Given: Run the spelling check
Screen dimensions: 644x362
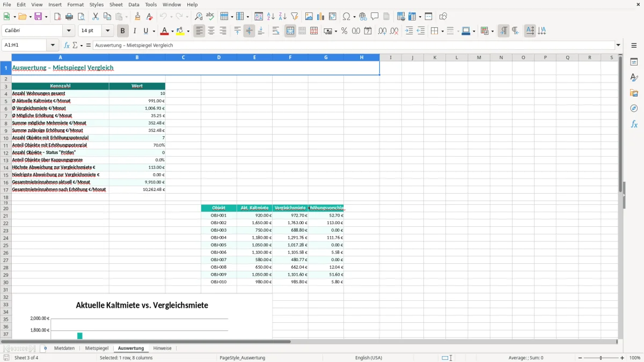Looking at the screenshot, I should [x=210, y=17].
